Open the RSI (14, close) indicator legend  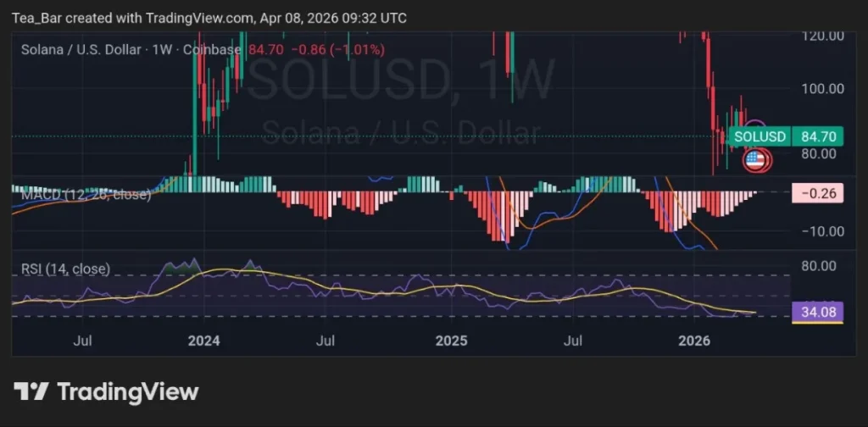[x=66, y=269]
